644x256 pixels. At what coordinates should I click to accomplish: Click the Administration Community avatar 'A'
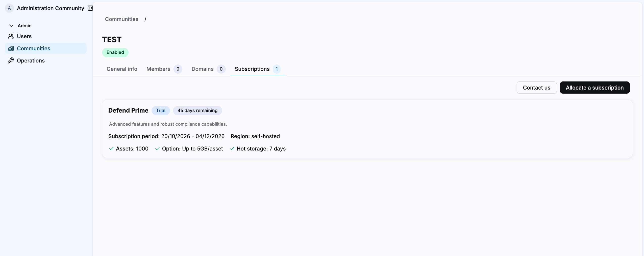[9, 8]
